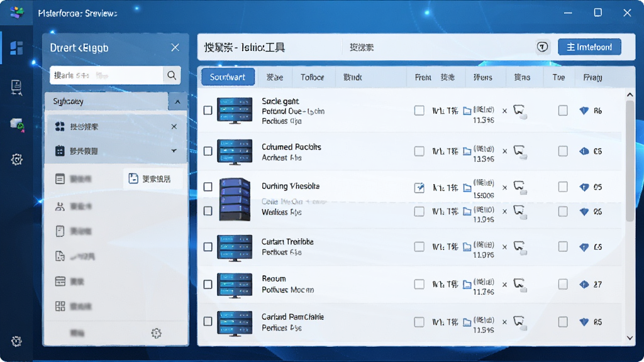Image resolution: width=644 pixels, height=362 pixels.
Task: Switch to the tab after Tofloce
Action: pyautogui.click(x=353, y=77)
